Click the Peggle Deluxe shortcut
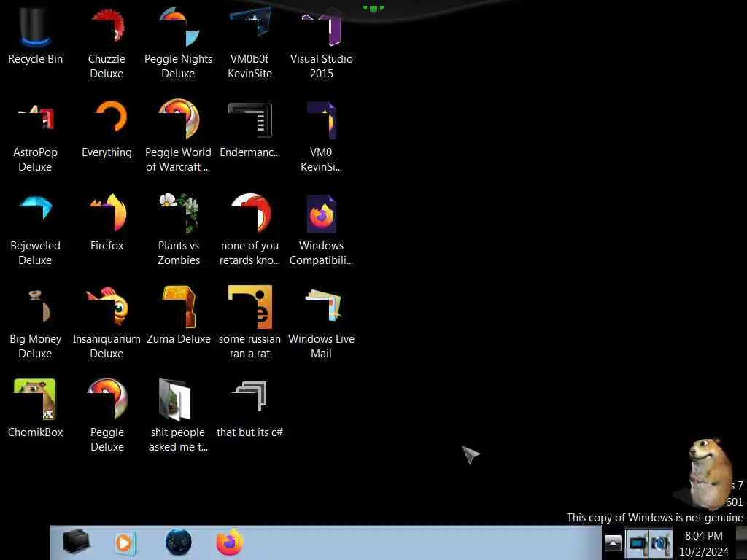747x560 pixels. click(107, 416)
